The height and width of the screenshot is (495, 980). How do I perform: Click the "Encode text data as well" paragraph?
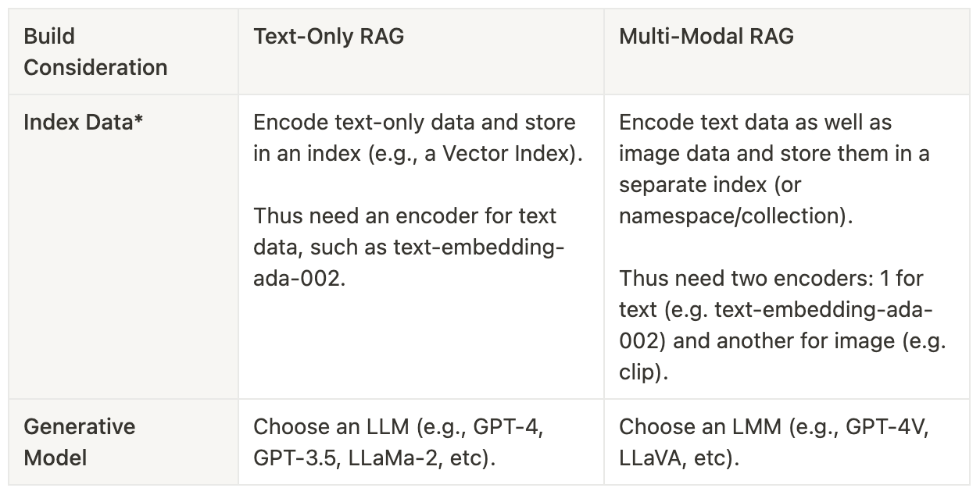774,169
